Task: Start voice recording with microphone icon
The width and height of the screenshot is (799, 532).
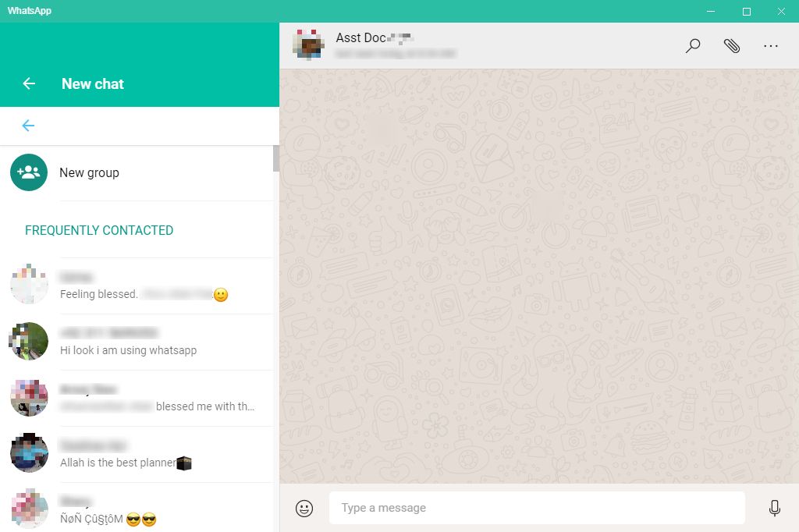Action: coord(775,508)
